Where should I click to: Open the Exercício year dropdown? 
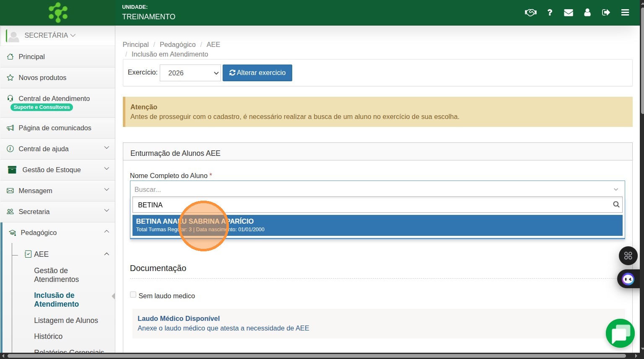(x=190, y=73)
